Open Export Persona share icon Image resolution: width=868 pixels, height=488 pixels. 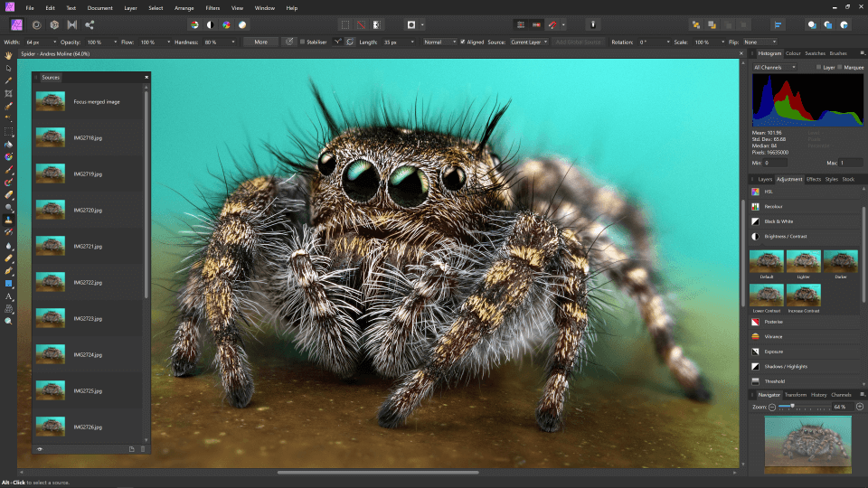90,25
